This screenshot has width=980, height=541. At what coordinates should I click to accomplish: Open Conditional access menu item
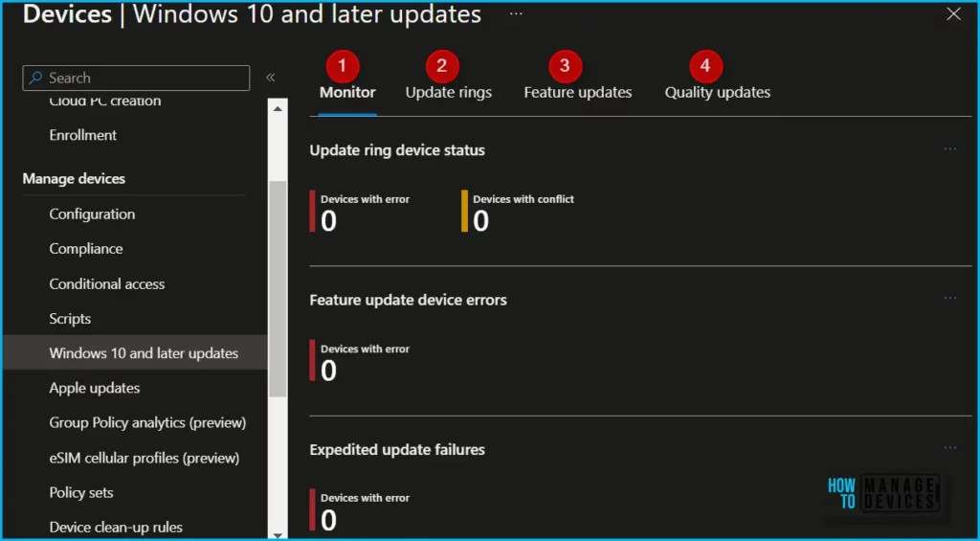(x=107, y=284)
